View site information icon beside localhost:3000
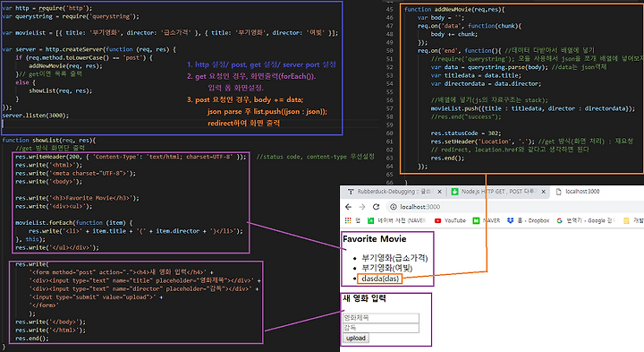Screen dimensions: 644x352 click(393, 206)
